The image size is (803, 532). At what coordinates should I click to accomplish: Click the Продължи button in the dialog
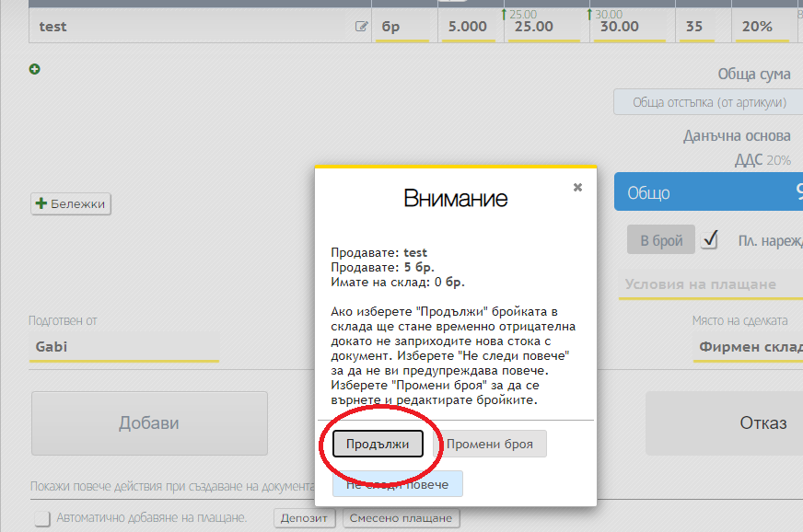378,444
